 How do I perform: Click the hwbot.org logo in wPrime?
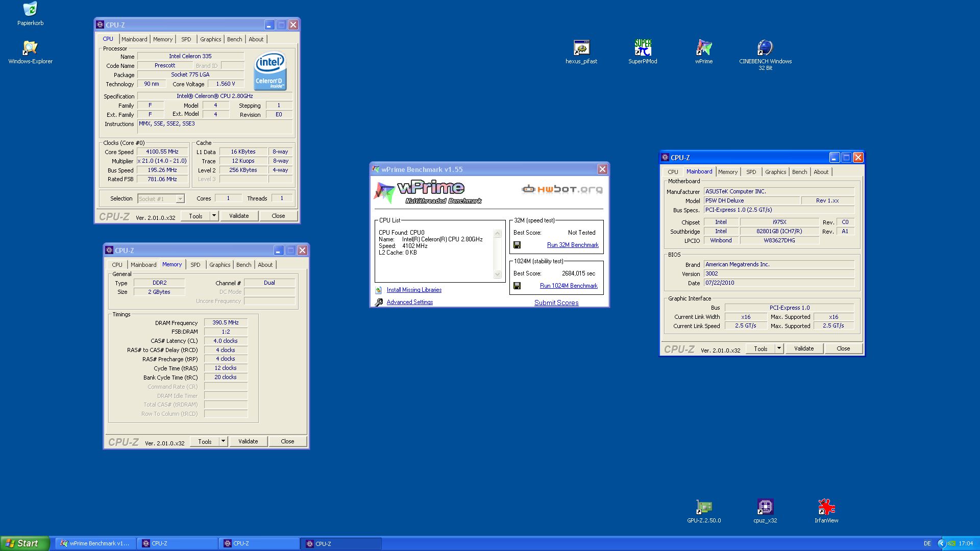[x=562, y=189]
